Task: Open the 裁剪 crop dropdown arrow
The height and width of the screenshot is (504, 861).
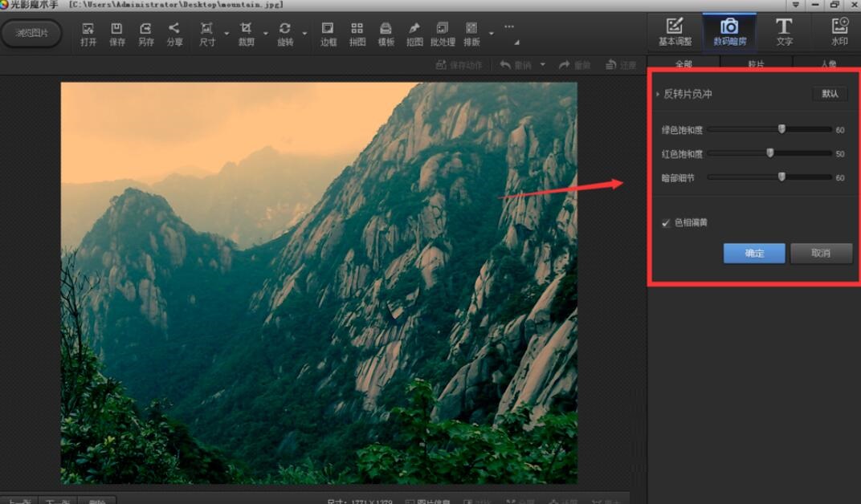Action: [266, 34]
